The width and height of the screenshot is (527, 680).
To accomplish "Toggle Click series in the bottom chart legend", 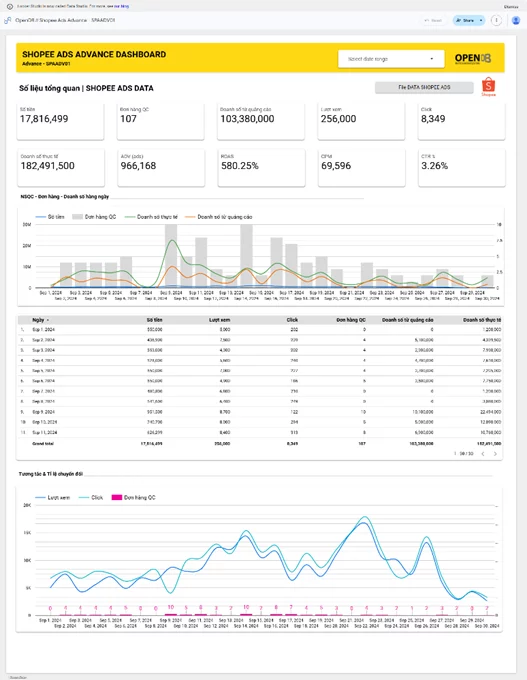I will coord(91,497).
